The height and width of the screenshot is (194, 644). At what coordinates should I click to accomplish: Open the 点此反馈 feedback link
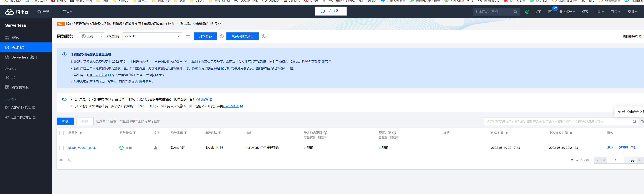[202, 99]
